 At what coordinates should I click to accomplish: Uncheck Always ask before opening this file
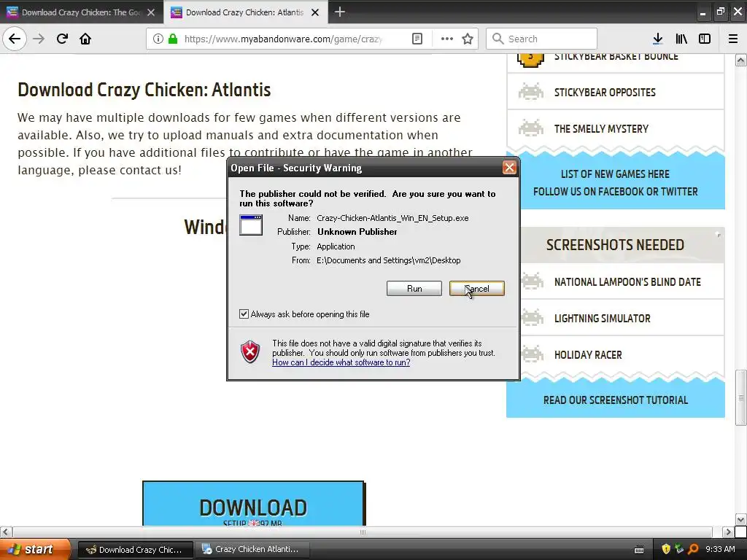pos(244,314)
